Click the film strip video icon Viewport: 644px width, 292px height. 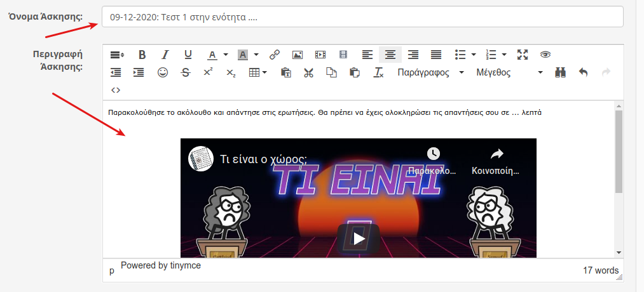tap(343, 55)
